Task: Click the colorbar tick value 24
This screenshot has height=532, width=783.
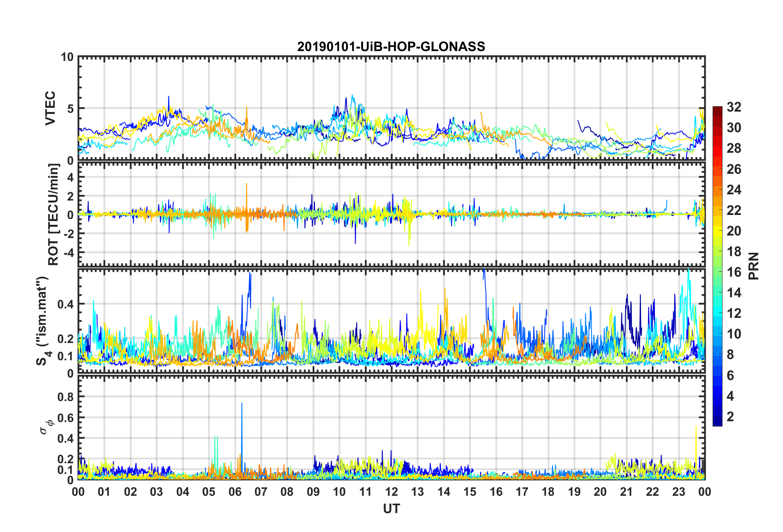Action: pyautogui.click(x=734, y=190)
